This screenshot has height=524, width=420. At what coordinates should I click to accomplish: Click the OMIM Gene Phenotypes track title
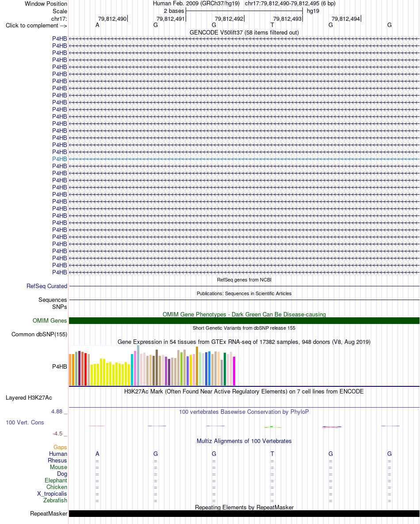tap(244, 314)
